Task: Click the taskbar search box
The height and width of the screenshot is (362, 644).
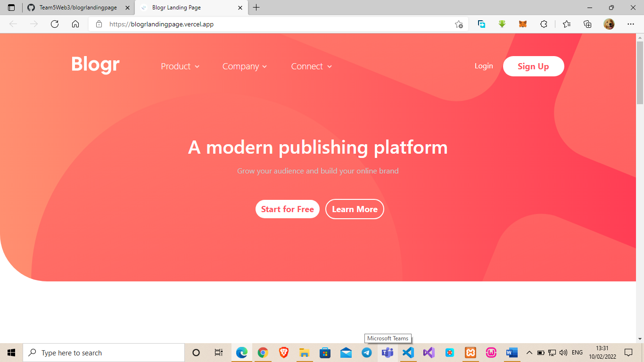Action: [104, 353]
